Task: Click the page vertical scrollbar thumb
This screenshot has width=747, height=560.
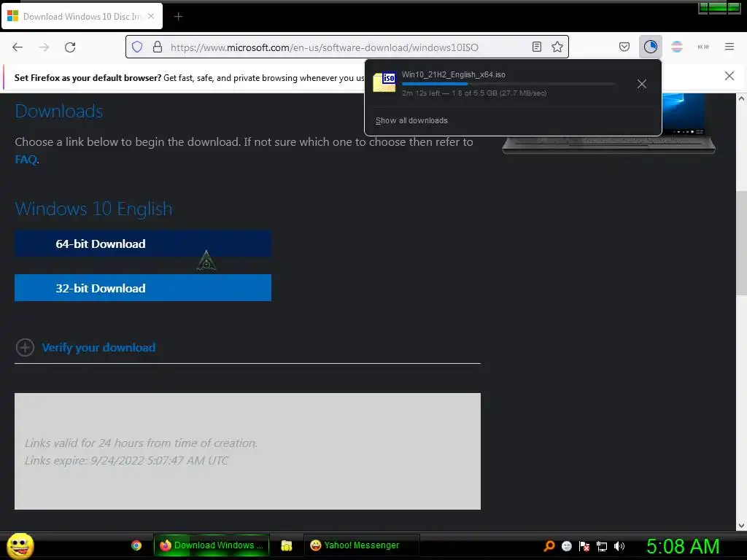Action: (741, 243)
